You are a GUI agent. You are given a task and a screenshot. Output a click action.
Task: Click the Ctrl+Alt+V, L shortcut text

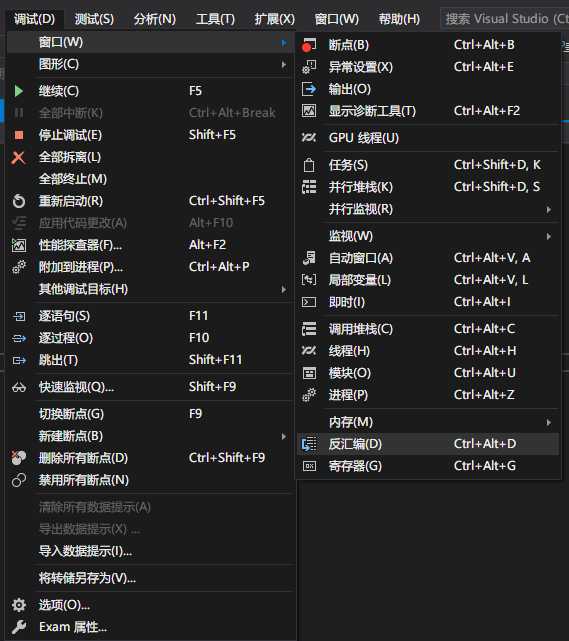(x=491, y=280)
